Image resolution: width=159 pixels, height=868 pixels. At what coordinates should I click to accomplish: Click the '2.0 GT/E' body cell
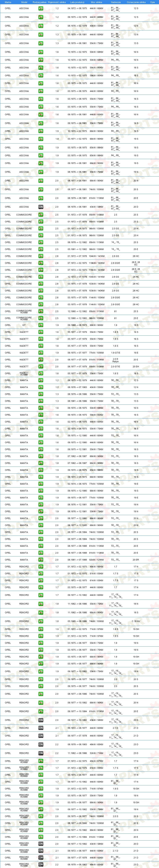click(x=115, y=367)
